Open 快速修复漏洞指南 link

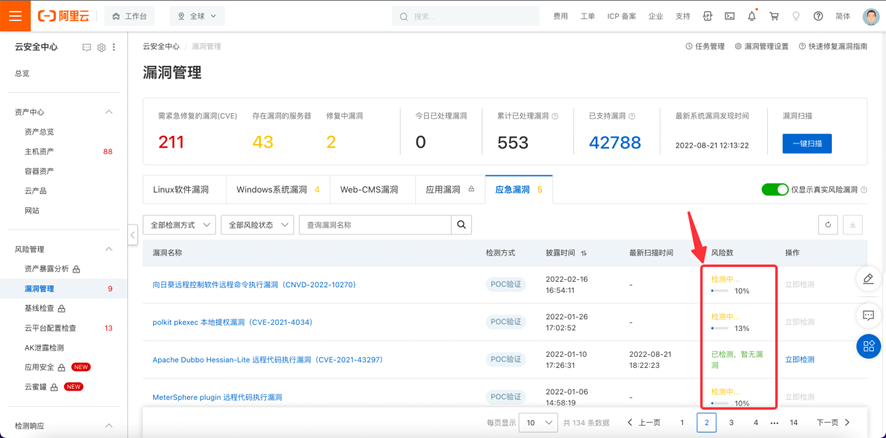[x=833, y=47]
